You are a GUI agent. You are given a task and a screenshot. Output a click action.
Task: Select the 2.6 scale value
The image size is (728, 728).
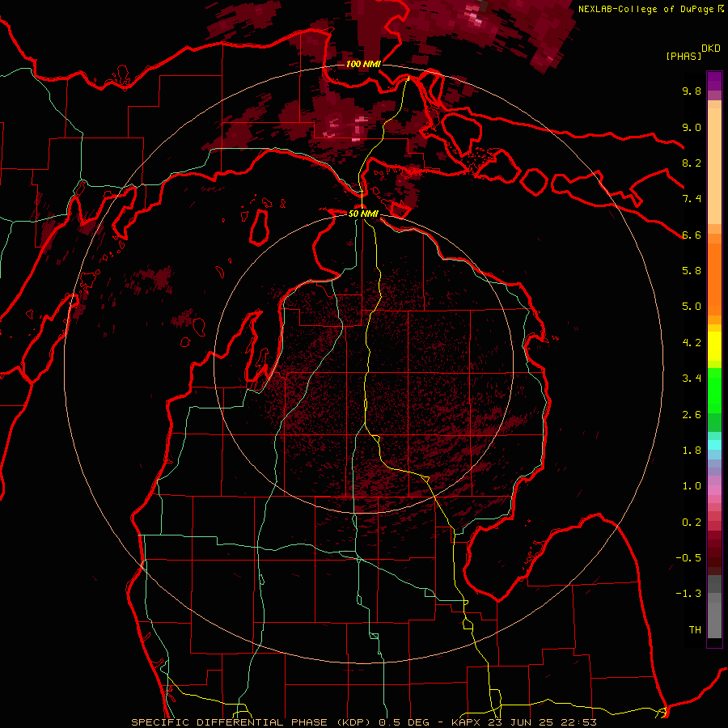tap(692, 415)
